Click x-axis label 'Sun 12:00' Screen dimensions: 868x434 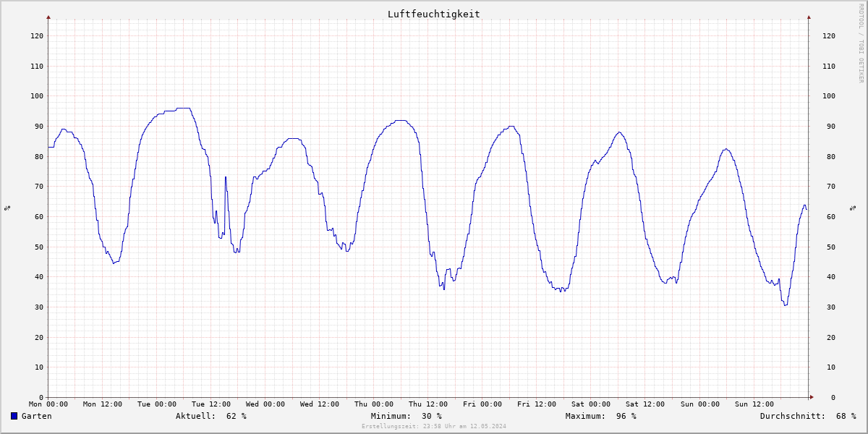click(754, 404)
